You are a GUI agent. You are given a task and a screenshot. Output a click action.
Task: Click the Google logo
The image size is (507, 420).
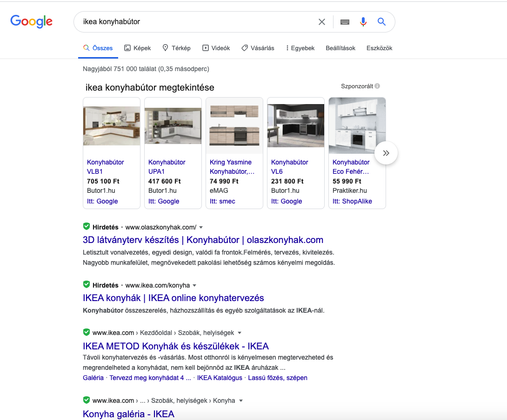31,21
